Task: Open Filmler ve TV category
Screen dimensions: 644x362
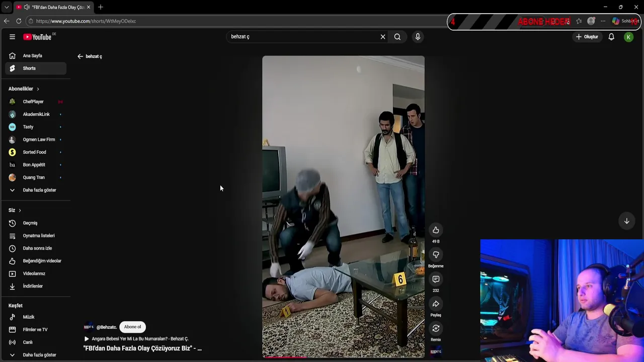Action: pyautogui.click(x=35, y=330)
